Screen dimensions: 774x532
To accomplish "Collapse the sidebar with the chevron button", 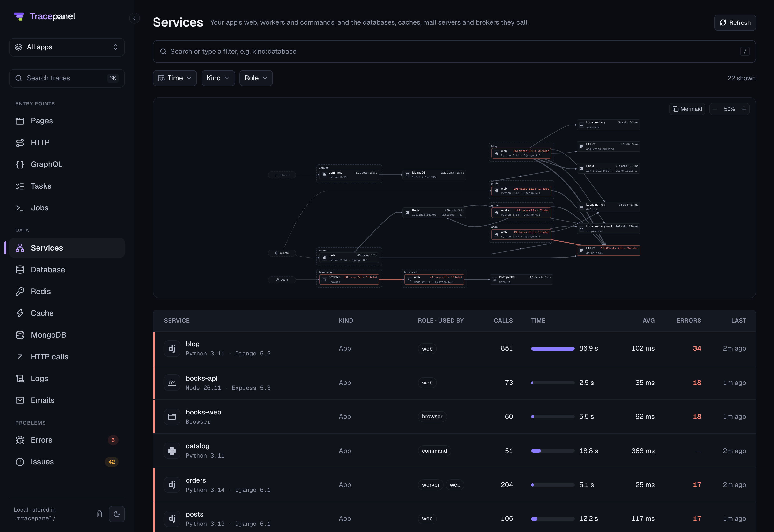I will (x=134, y=18).
